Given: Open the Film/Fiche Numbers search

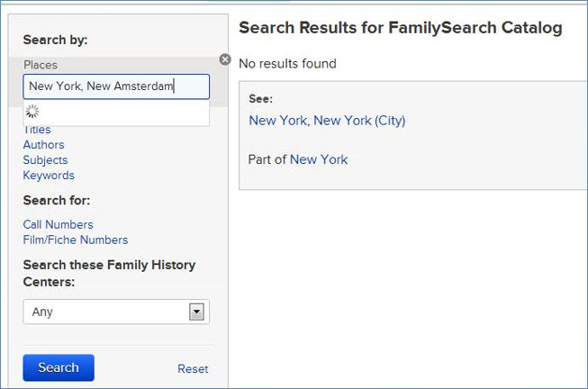Looking at the screenshot, I should (76, 240).
